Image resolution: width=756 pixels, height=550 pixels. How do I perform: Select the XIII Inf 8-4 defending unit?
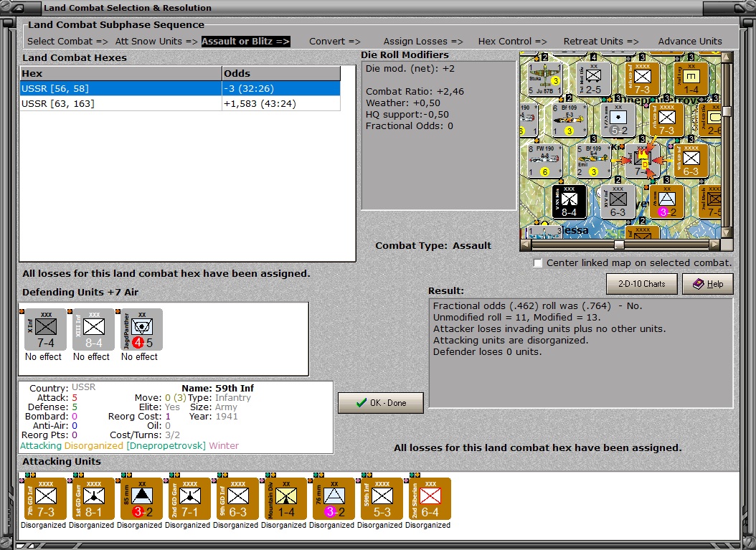(93, 330)
